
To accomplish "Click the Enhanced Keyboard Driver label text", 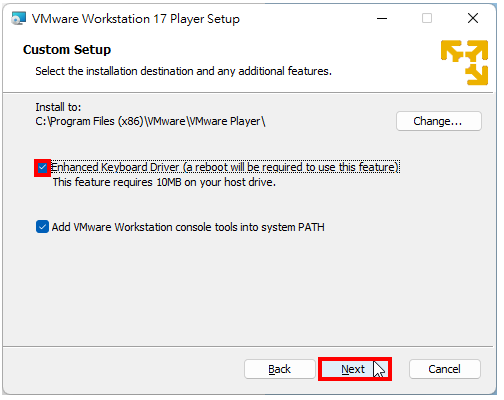I will [225, 167].
